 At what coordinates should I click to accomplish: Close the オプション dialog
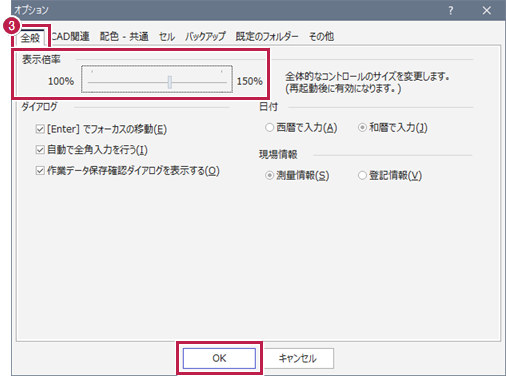coord(487,11)
